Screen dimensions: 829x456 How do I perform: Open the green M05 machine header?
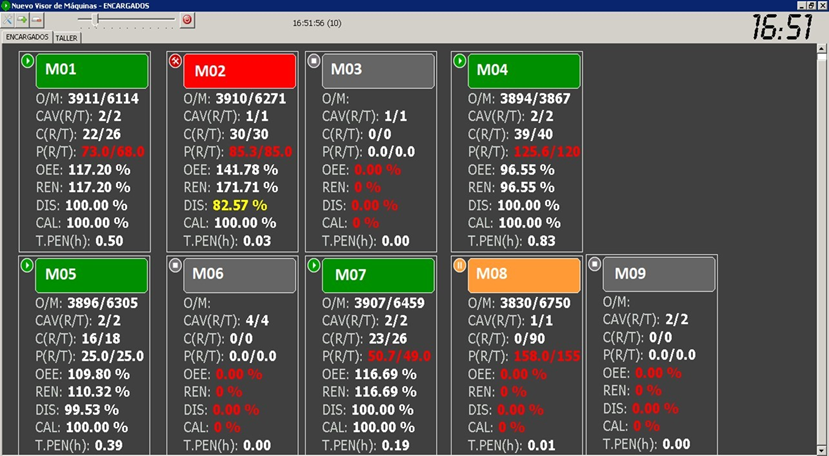92,275
